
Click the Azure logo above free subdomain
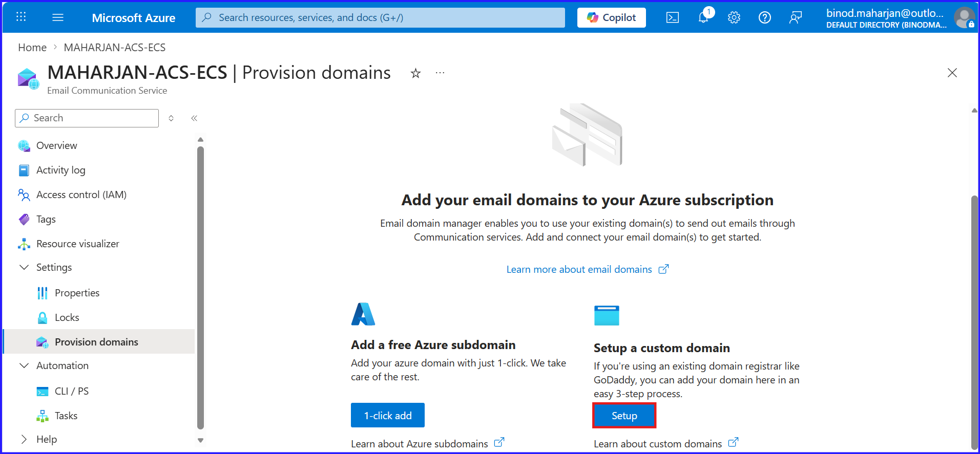pyautogui.click(x=363, y=314)
